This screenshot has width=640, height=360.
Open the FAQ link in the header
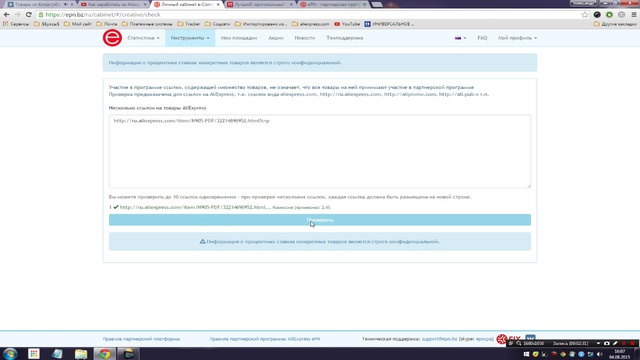(x=482, y=38)
